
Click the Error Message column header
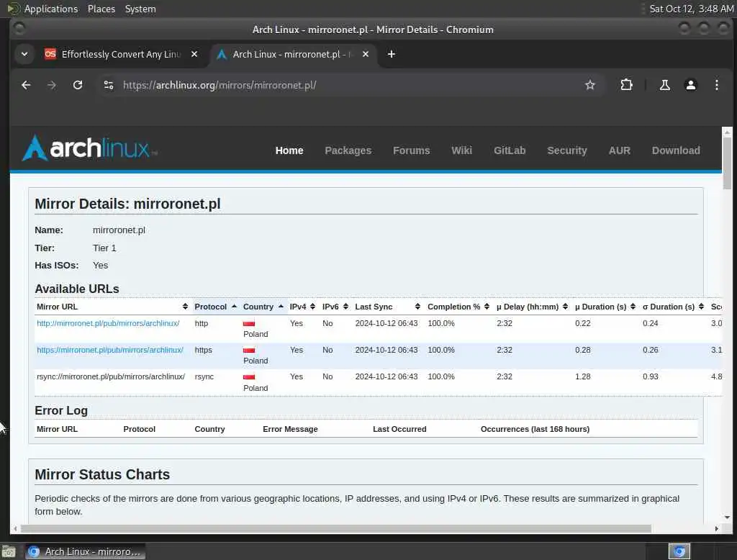click(291, 429)
